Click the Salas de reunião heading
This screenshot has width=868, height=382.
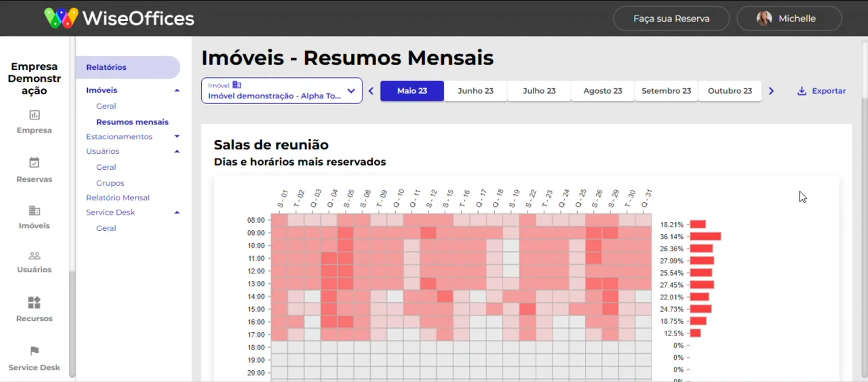coord(271,145)
